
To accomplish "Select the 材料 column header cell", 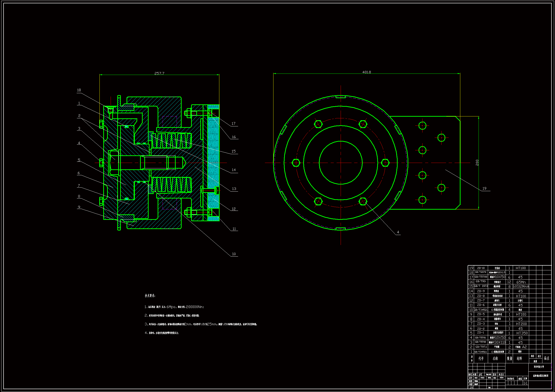I will (x=519, y=358).
